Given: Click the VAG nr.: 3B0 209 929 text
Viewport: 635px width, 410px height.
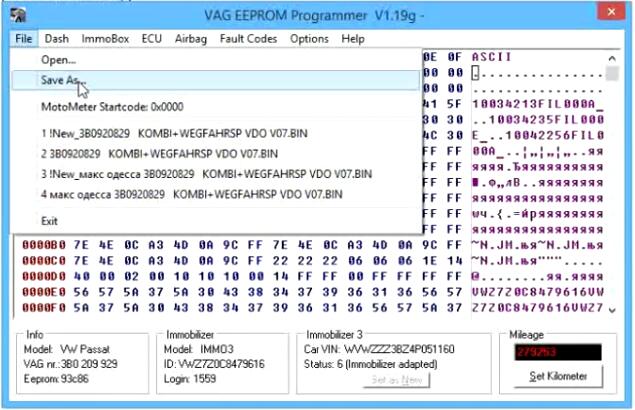Looking at the screenshot, I should [x=70, y=364].
